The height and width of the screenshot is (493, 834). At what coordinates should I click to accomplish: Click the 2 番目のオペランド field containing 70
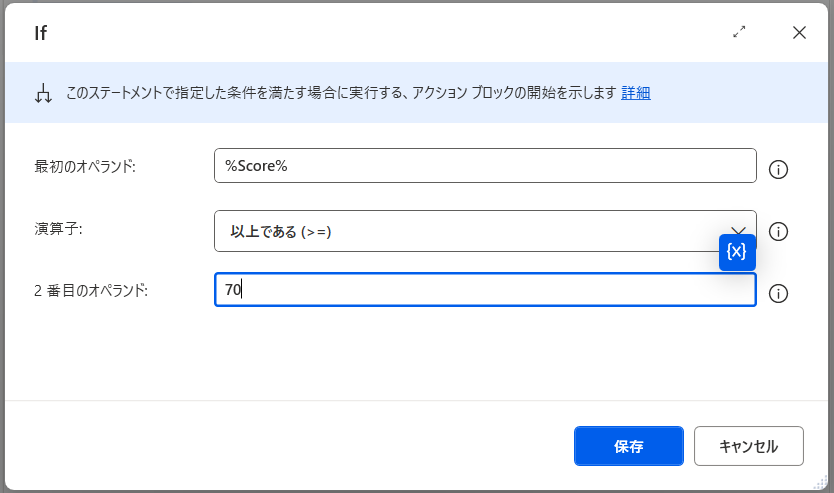tap(485, 290)
